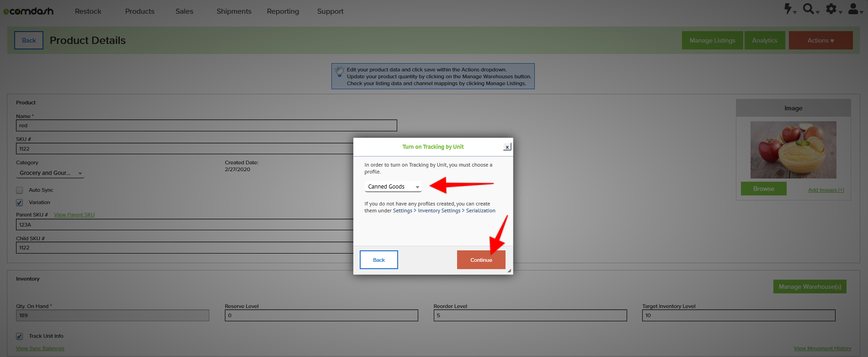Click the product Name field containing red
This screenshot has width=868, height=357.
(x=207, y=125)
